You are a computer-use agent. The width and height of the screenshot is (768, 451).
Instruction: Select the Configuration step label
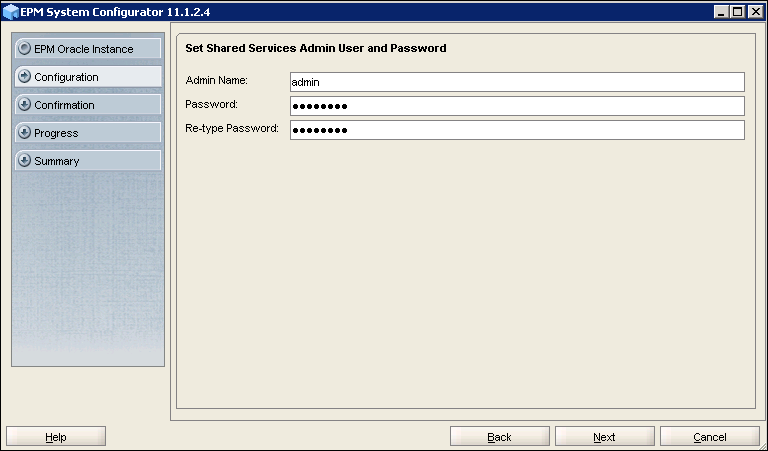point(66,77)
